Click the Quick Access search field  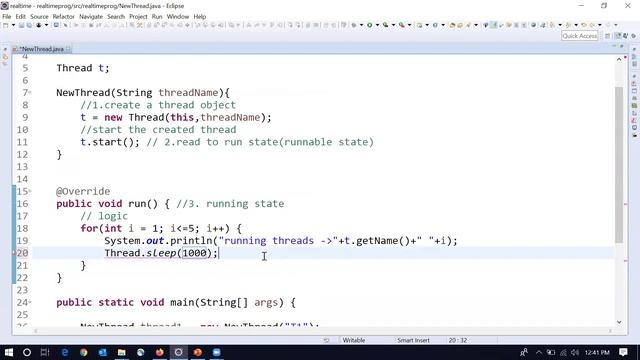(x=579, y=36)
